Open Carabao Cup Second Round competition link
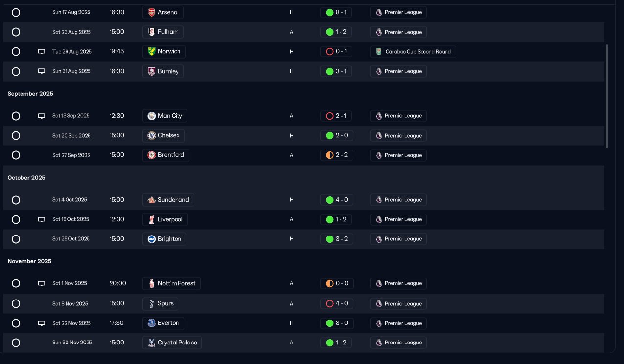This screenshot has width=624, height=364. [413, 52]
